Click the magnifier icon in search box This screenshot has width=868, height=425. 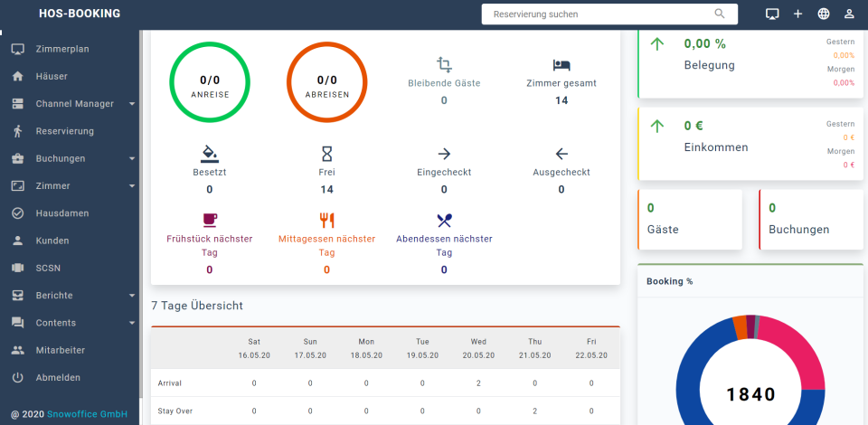tap(720, 14)
